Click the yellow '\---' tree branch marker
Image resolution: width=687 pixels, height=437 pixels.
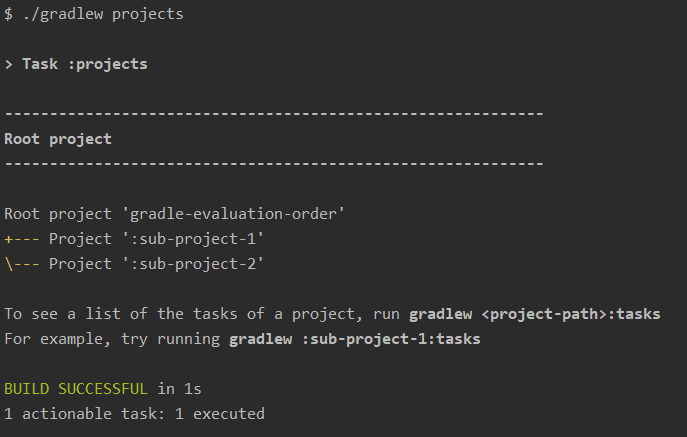(x=22, y=264)
